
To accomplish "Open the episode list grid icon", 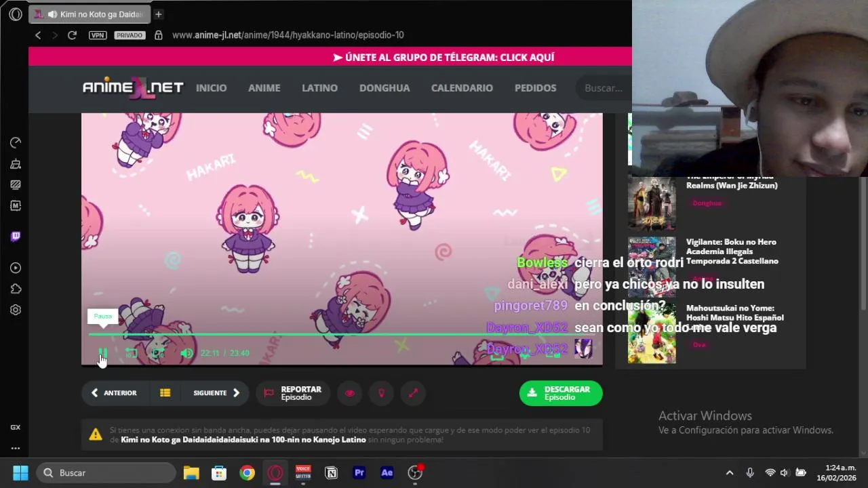I will click(x=165, y=393).
